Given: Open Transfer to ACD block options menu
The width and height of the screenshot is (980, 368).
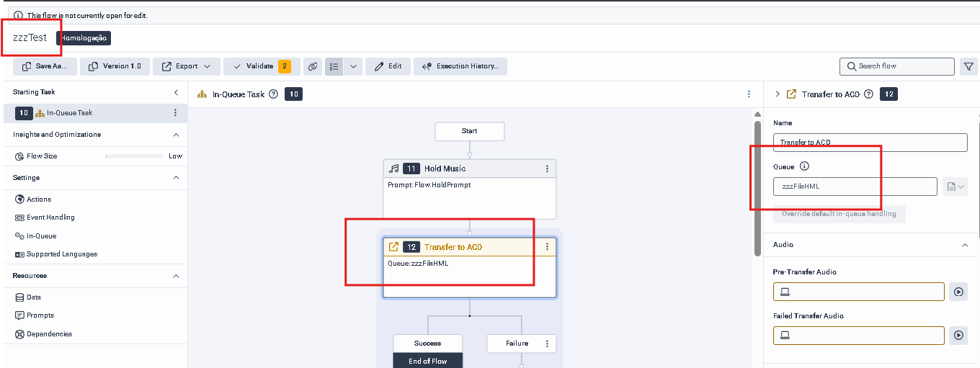Looking at the screenshot, I should pyautogui.click(x=547, y=247).
